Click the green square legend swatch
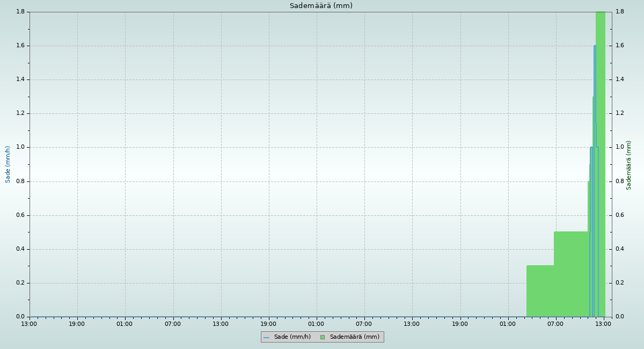Viewport: 644px width, 349px height. pyautogui.click(x=322, y=337)
